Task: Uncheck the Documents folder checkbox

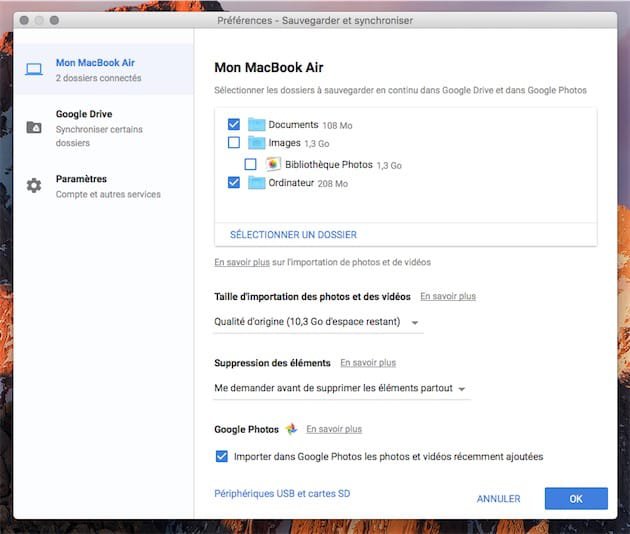Action: (x=234, y=125)
